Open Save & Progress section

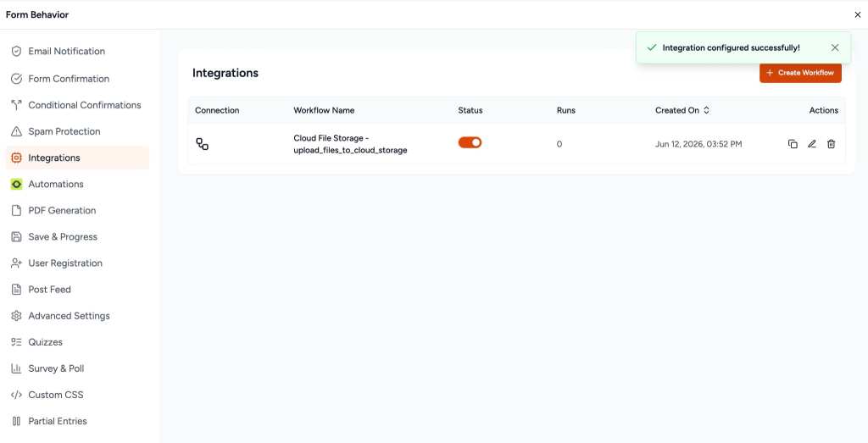click(77, 236)
